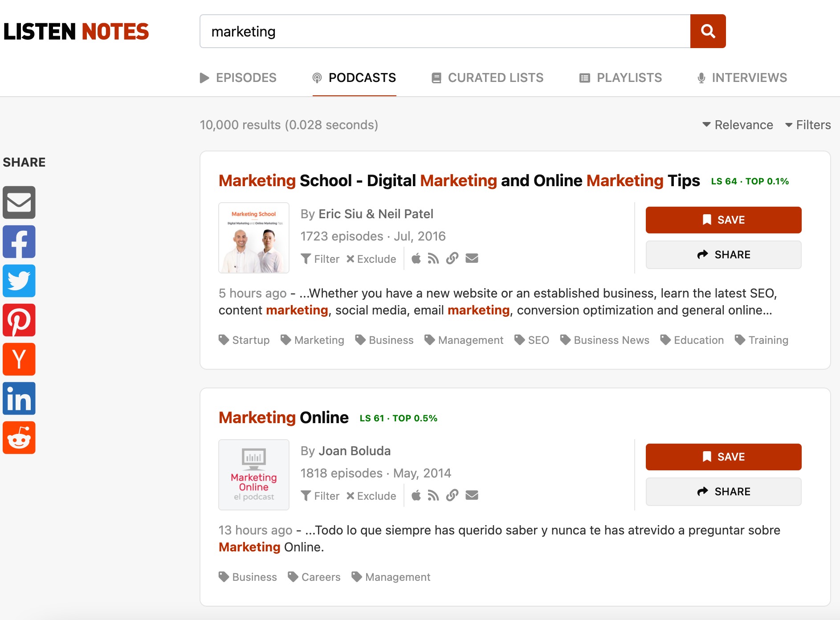
Task: Switch to the Episodes tab
Action: (x=238, y=78)
